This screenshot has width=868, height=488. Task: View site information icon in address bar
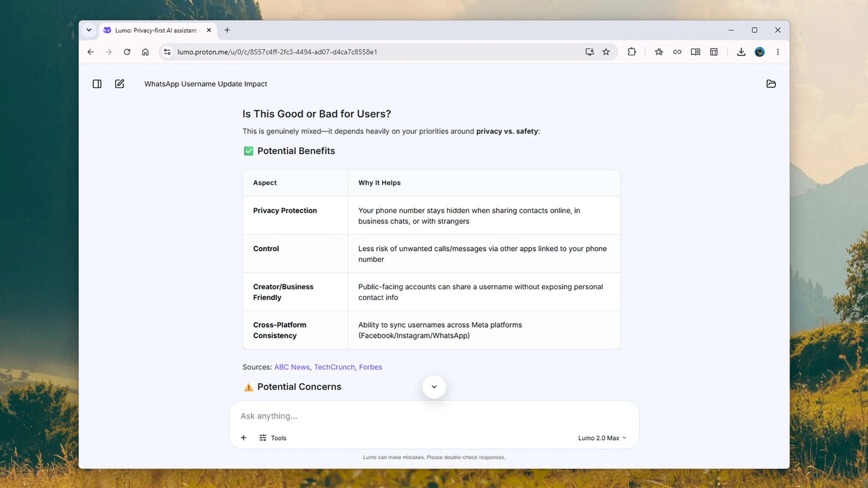coord(167,52)
